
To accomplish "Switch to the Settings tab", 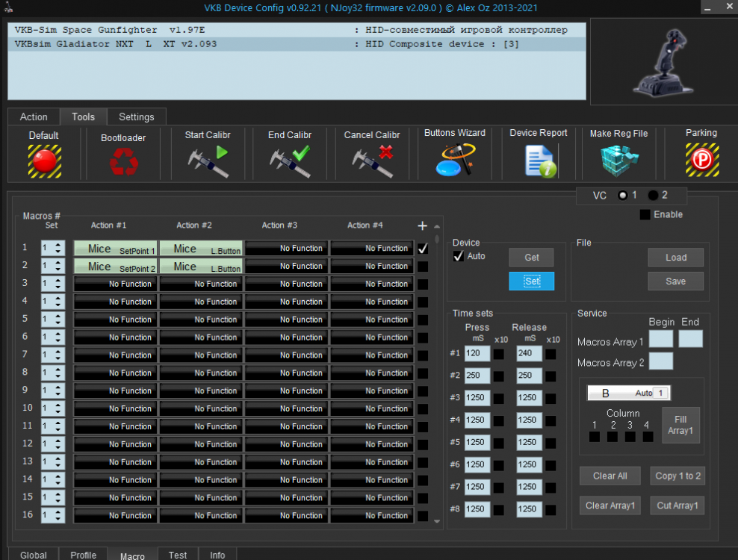I will (136, 117).
